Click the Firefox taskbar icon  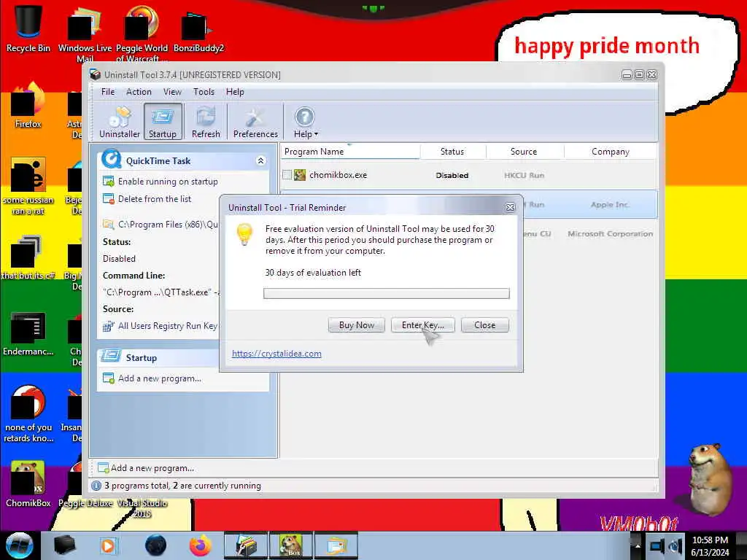(201, 545)
